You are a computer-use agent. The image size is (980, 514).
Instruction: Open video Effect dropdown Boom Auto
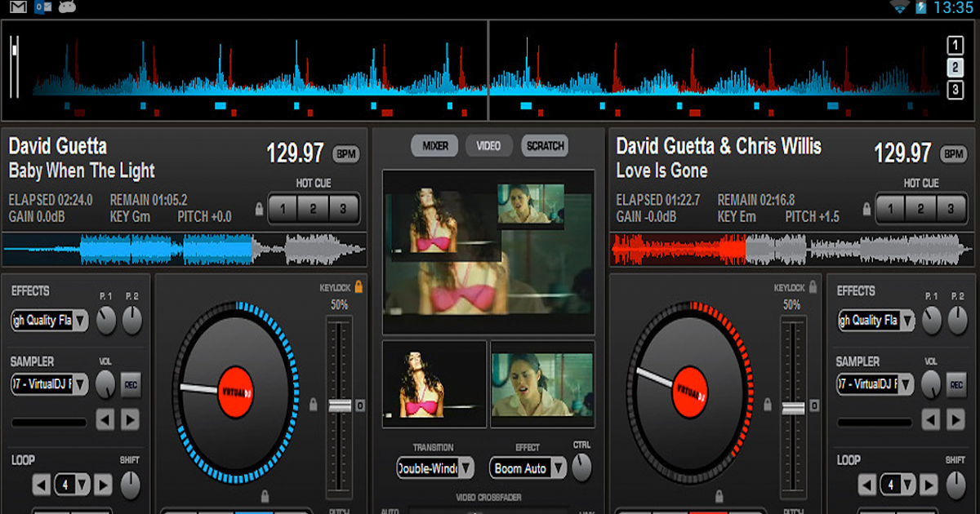(528, 468)
